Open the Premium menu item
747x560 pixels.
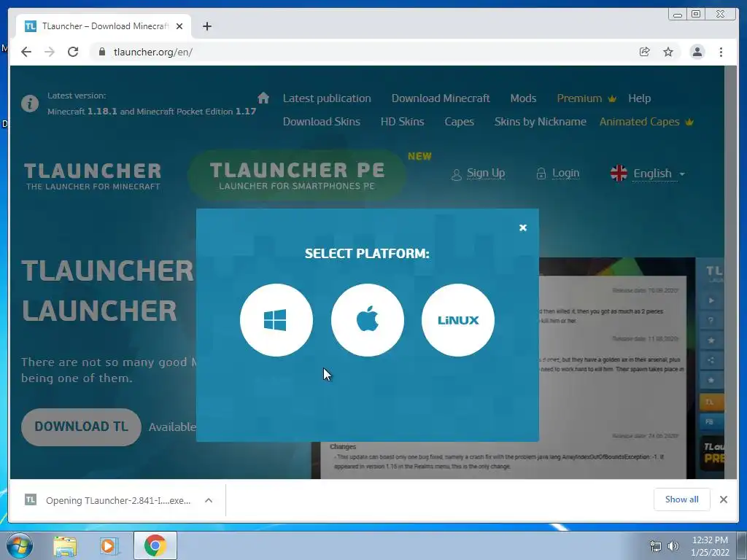click(587, 98)
